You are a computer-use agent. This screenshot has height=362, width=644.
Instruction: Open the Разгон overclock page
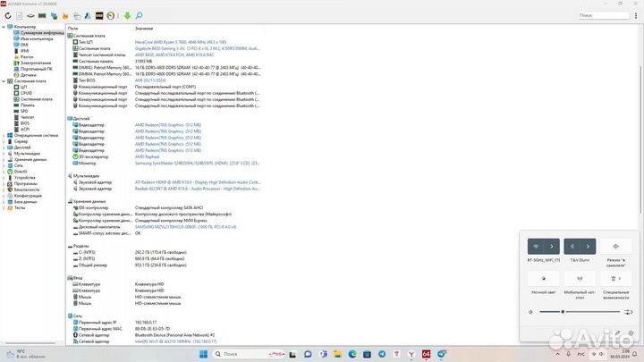[27, 57]
